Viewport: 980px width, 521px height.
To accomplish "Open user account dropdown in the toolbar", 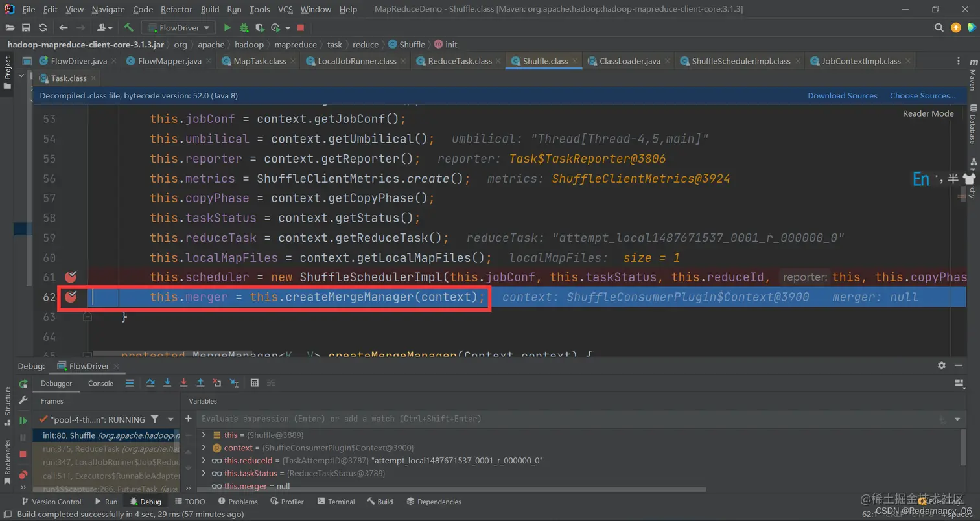I will click(104, 28).
